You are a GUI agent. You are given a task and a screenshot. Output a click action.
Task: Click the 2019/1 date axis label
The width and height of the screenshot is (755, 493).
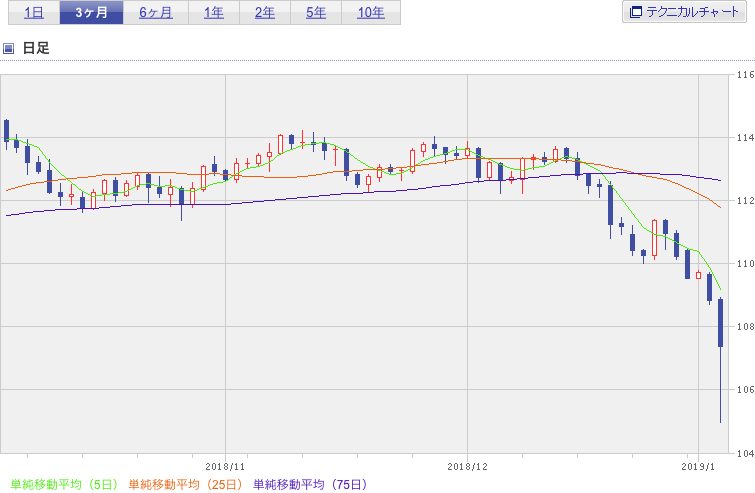click(x=698, y=467)
